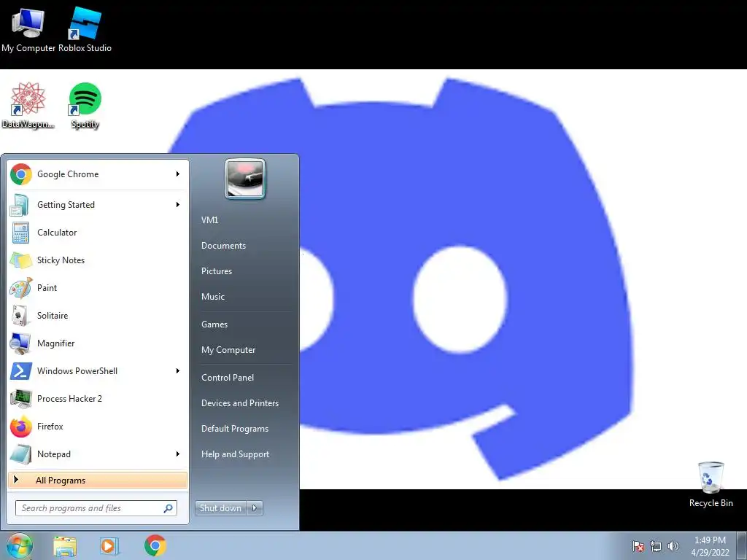Open Games from the Start menu

pos(214,324)
